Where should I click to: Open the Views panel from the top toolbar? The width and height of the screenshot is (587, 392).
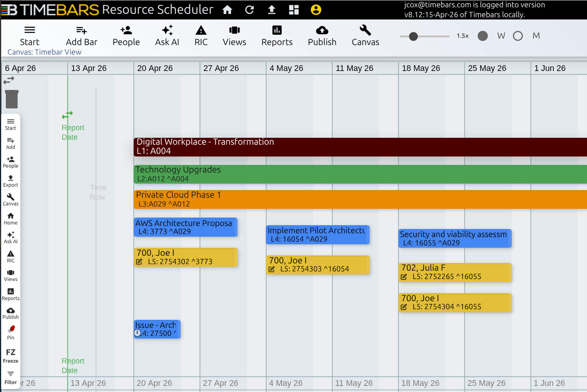234,35
